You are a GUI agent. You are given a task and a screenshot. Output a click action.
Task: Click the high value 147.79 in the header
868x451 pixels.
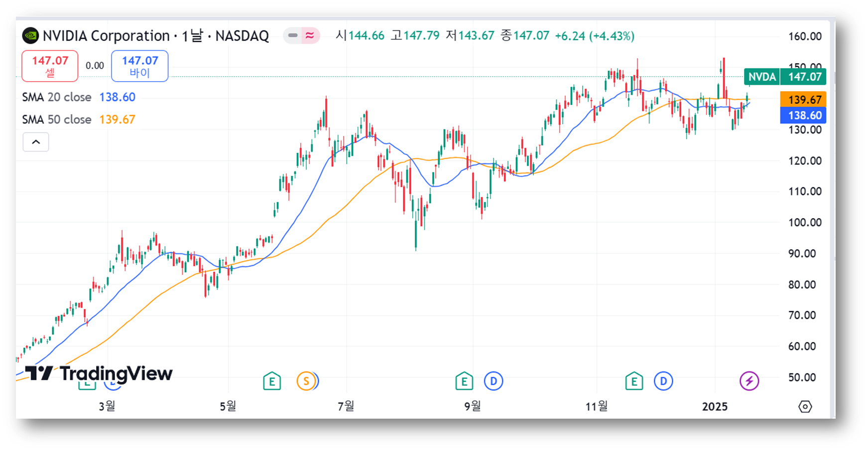click(421, 36)
